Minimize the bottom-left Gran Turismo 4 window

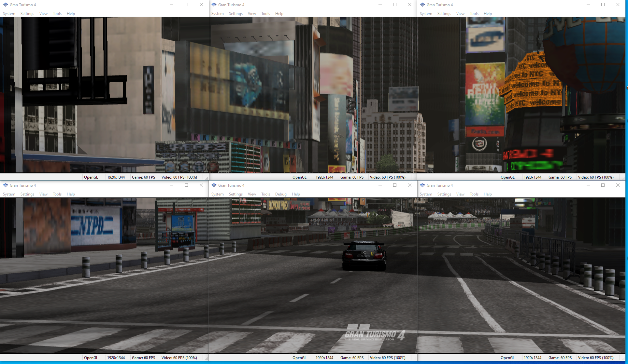coord(171,185)
